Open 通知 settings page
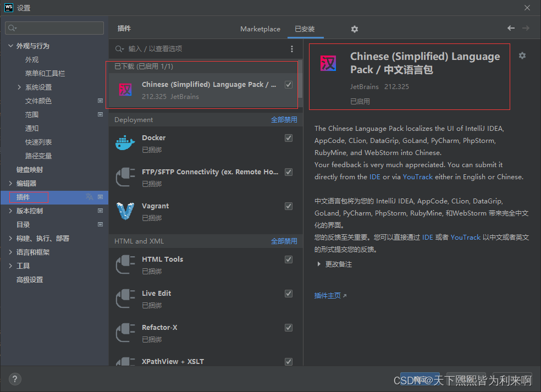Viewport: 541px width, 392px height. point(32,128)
